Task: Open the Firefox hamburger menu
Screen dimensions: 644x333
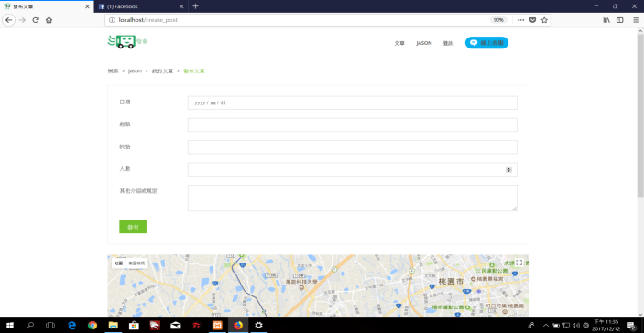Action: click(x=636, y=20)
